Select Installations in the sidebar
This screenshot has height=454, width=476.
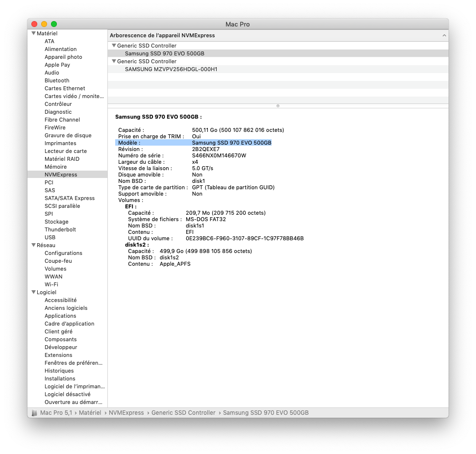pos(60,378)
